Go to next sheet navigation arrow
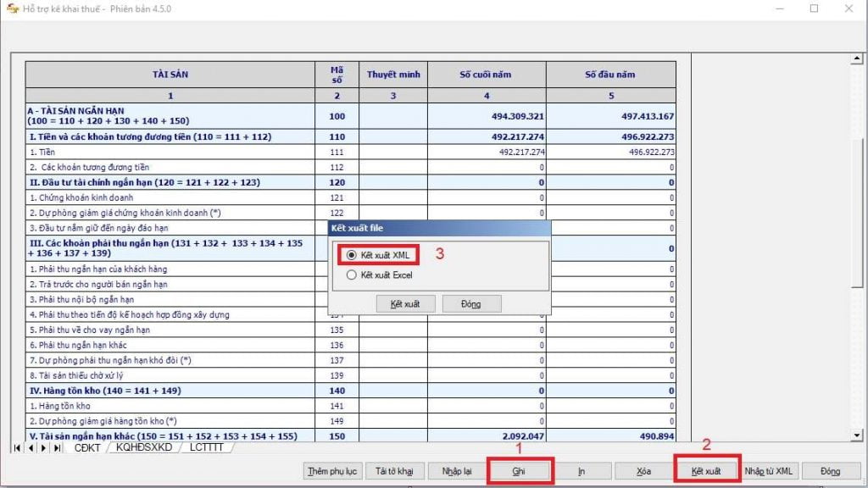Viewport: 868px width, 488px height. point(43,447)
